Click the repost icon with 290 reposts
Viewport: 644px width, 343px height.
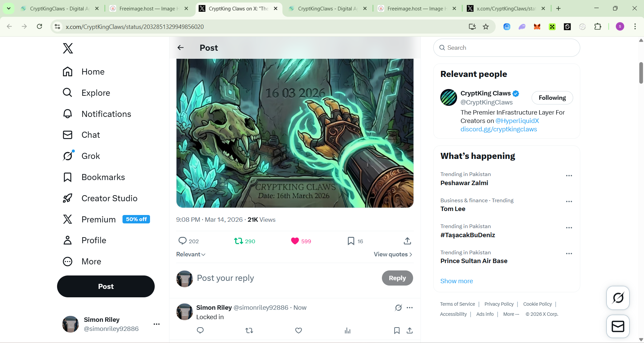tap(239, 241)
